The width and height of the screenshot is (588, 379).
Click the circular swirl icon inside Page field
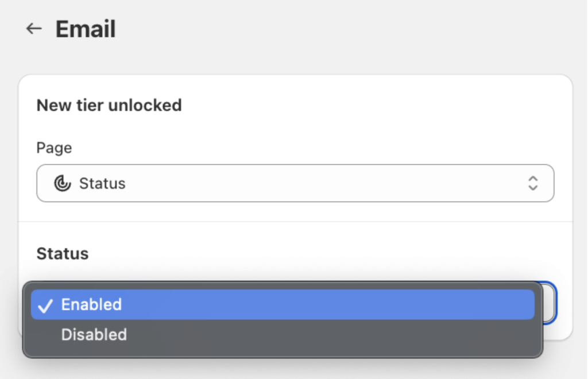tap(63, 183)
